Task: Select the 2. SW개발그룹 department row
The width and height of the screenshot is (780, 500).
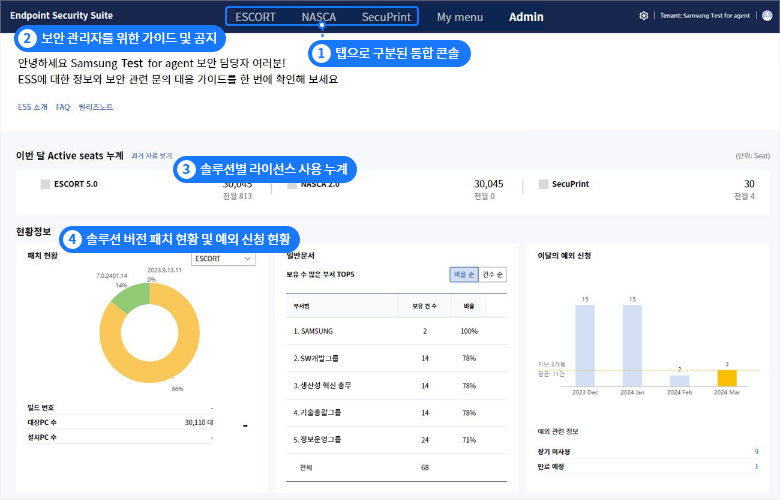Action: tap(396, 358)
